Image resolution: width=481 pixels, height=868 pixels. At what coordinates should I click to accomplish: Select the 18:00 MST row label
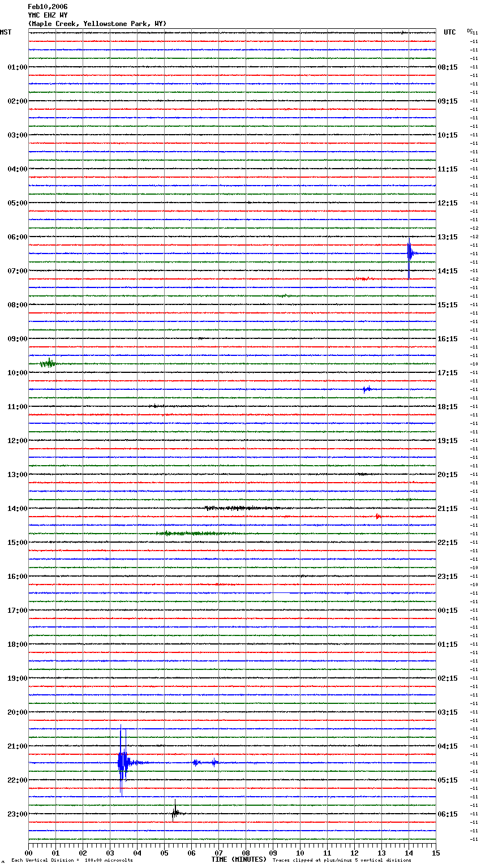click(x=18, y=644)
